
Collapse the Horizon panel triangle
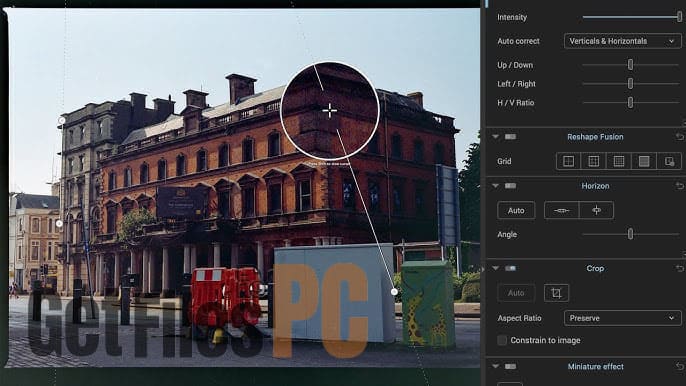pos(495,186)
